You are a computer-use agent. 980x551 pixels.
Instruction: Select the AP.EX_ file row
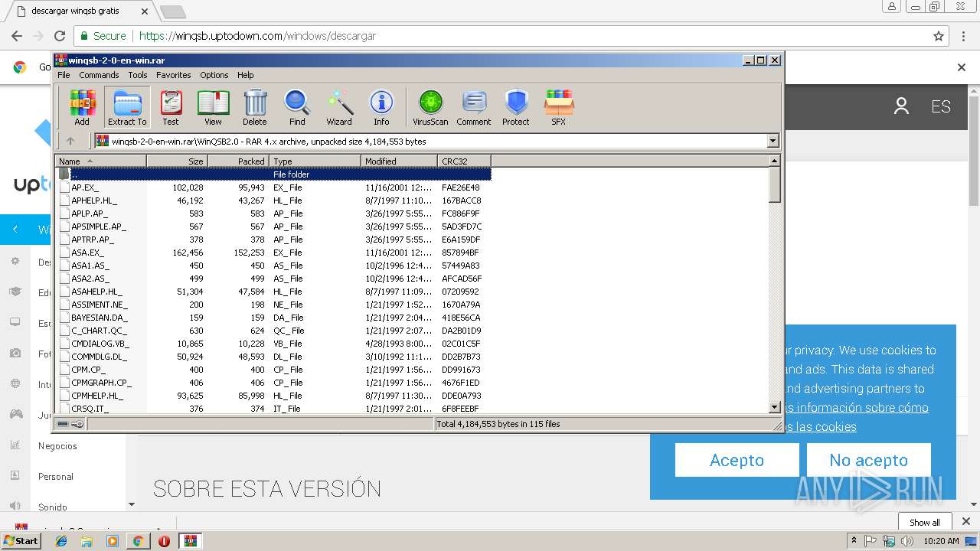point(273,187)
